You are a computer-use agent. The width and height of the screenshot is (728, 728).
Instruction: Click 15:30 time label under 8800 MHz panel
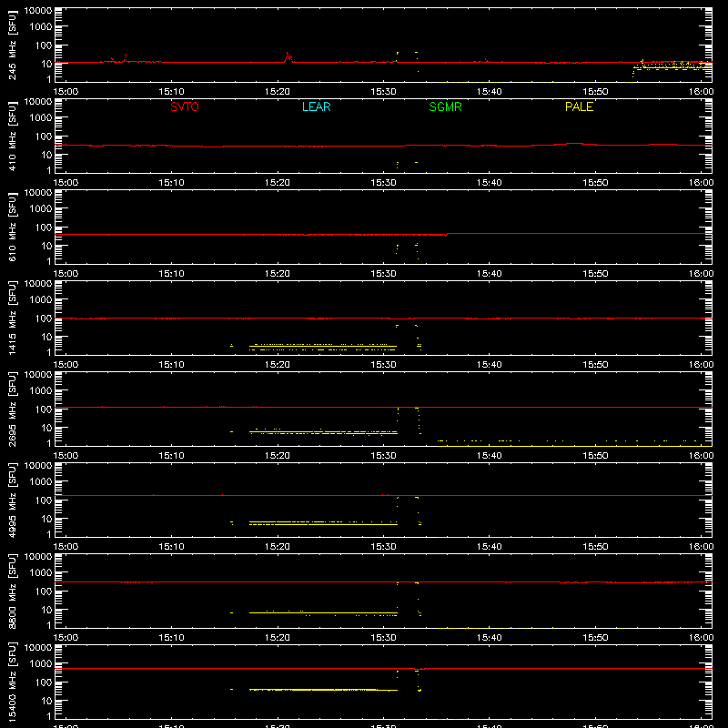click(x=383, y=638)
